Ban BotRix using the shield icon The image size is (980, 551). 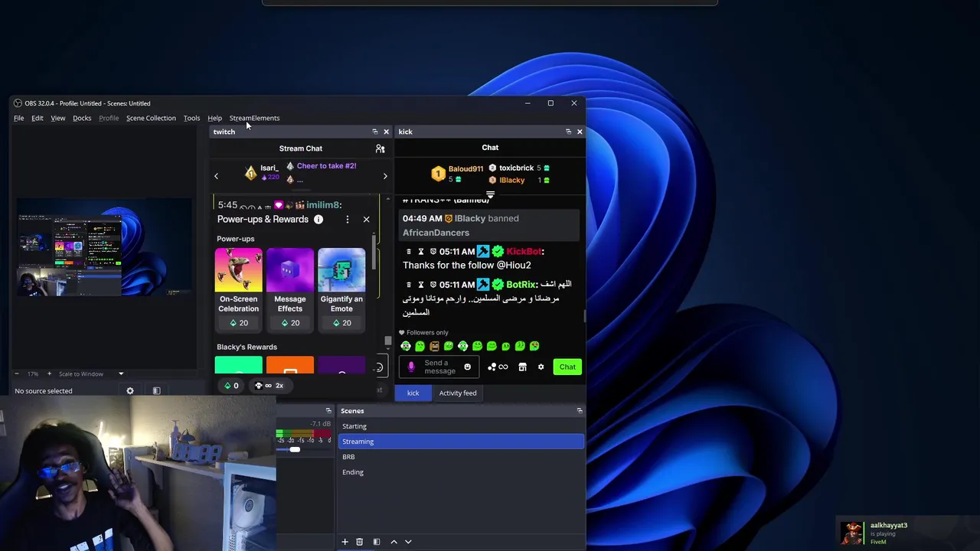click(x=433, y=284)
